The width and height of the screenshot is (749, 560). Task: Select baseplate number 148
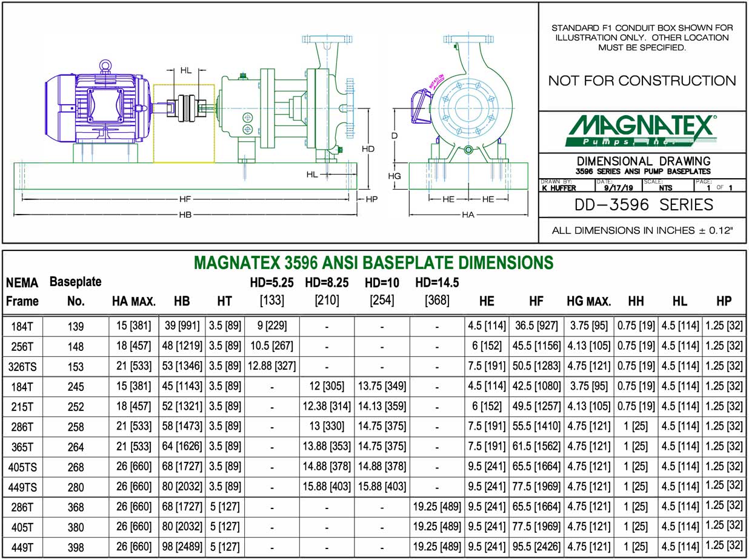click(76, 348)
